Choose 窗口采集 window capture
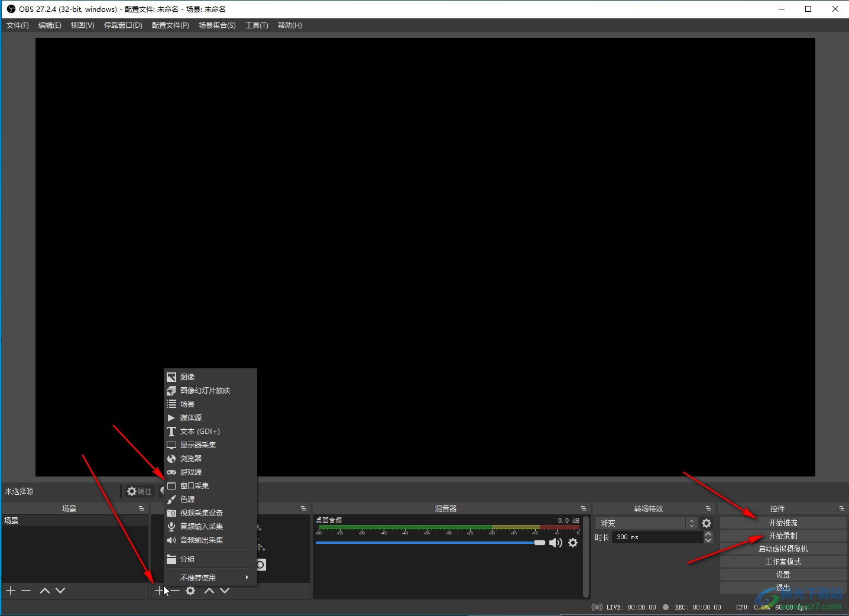The image size is (849, 616). tap(210, 486)
